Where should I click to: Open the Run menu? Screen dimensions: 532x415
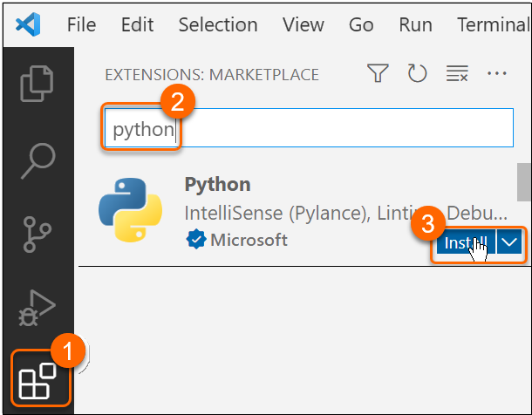(x=416, y=24)
